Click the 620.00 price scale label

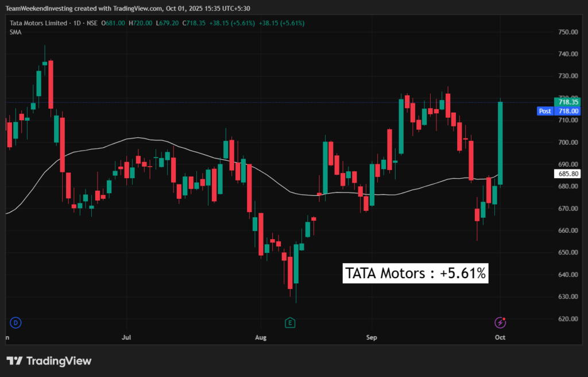point(568,319)
